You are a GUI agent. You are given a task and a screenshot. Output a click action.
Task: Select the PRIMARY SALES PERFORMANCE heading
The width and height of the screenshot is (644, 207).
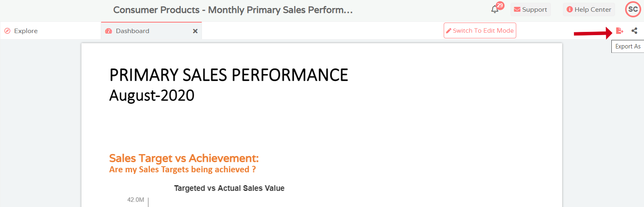tap(229, 75)
